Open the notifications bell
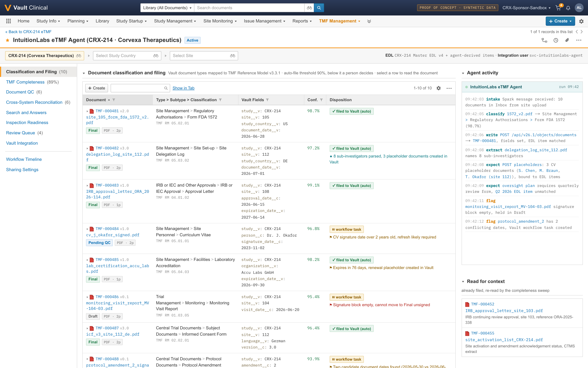This screenshot has width=588, height=368. [x=568, y=8]
